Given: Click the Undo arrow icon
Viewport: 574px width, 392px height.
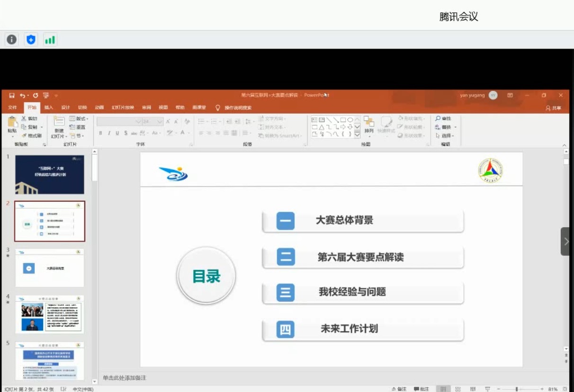Looking at the screenshot, I should tap(22, 95).
